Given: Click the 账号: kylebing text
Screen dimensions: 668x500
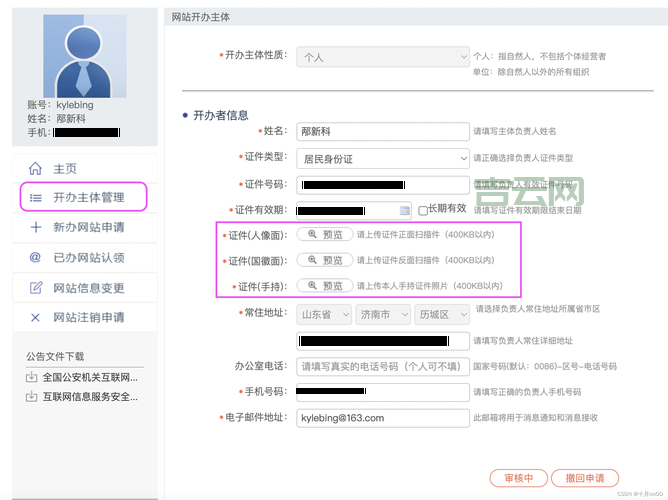Looking at the screenshot, I should coord(60,105).
